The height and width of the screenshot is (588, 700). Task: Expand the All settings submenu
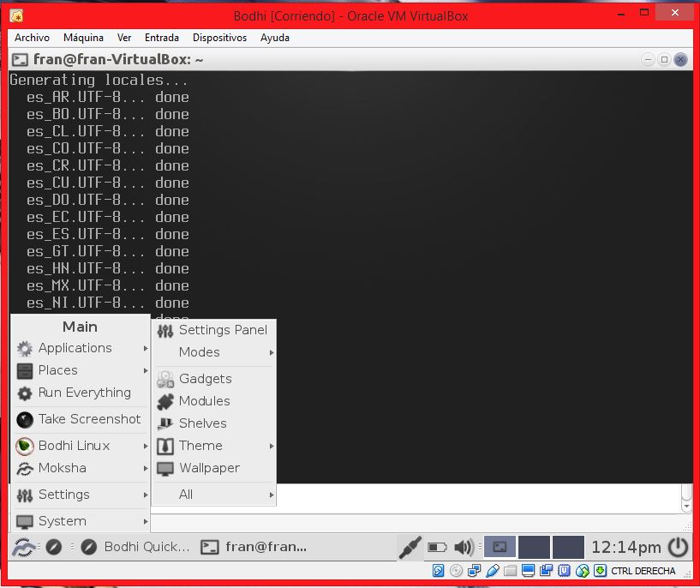tap(186, 495)
